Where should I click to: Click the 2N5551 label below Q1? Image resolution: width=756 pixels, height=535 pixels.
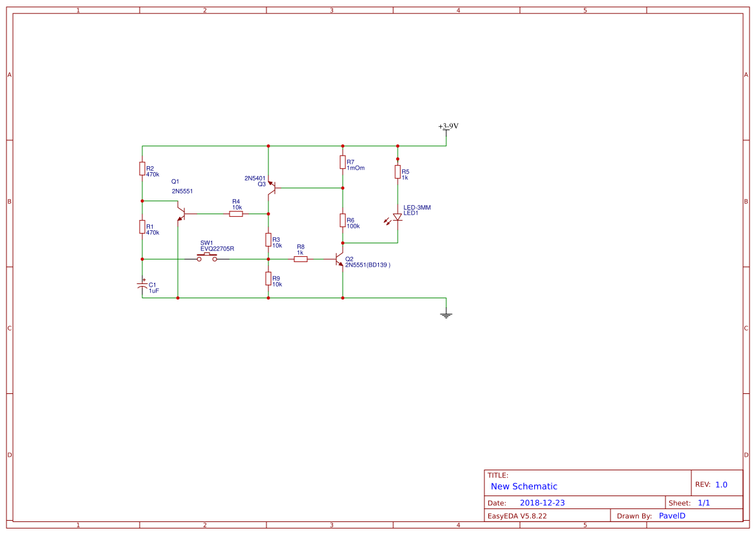182,191
